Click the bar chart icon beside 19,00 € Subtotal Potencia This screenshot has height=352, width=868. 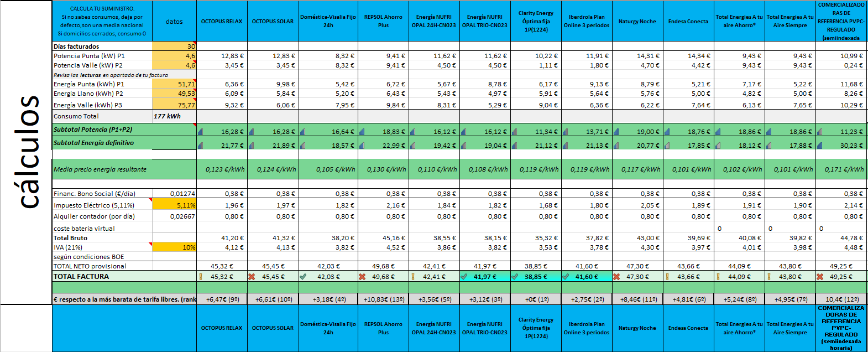coord(616,132)
